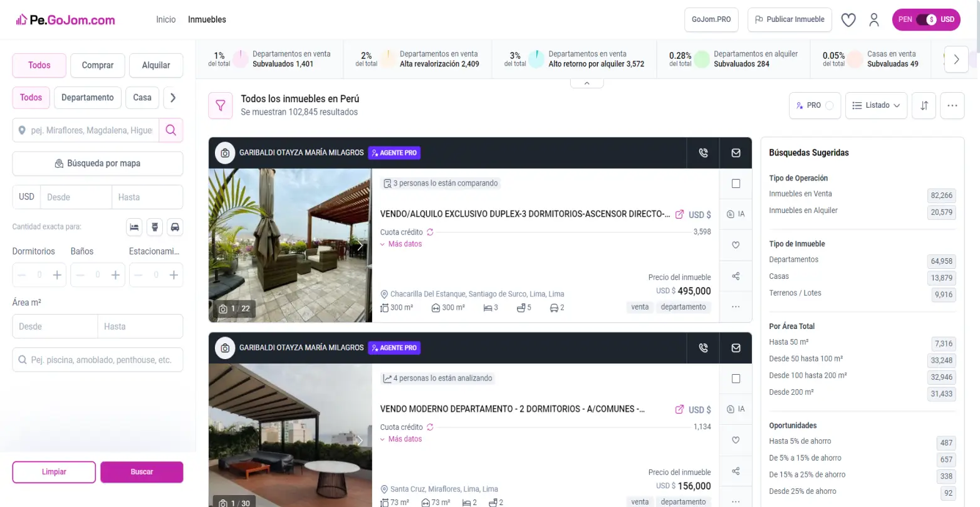This screenshot has width=980, height=507.
Task: Enable the PRO toggle above results
Action: 829,105
